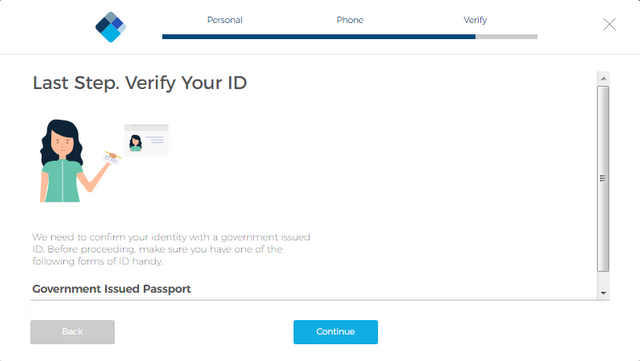The width and height of the screenshot is (640, 361).
Task: Select the Personal step tab
Action: [224, 20]
